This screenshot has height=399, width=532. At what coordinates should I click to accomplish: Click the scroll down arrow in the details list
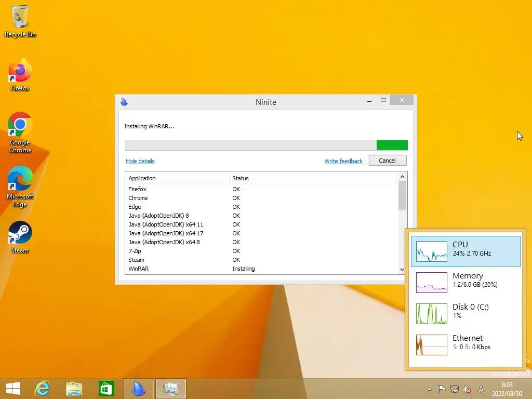(x=403, y=270)
